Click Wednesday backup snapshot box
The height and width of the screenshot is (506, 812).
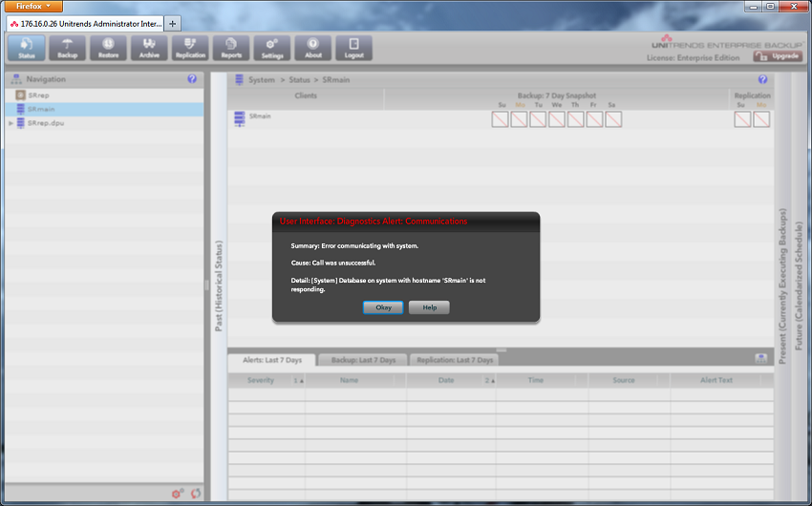[557, 119]
